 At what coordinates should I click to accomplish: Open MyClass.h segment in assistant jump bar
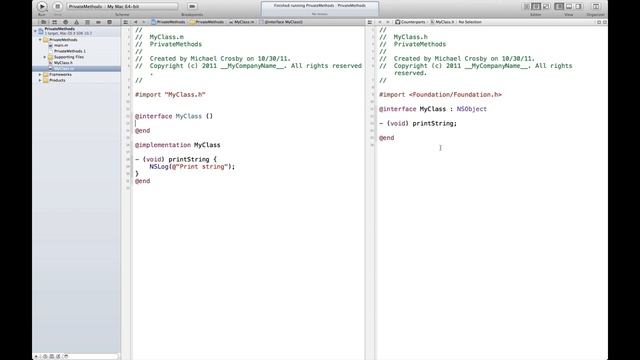coord(442,22)
